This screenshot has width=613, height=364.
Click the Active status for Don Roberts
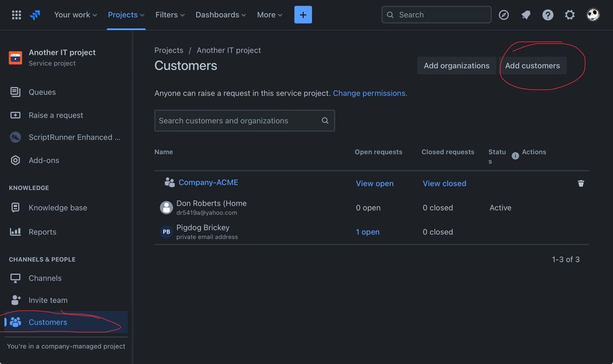click(501, 207)
